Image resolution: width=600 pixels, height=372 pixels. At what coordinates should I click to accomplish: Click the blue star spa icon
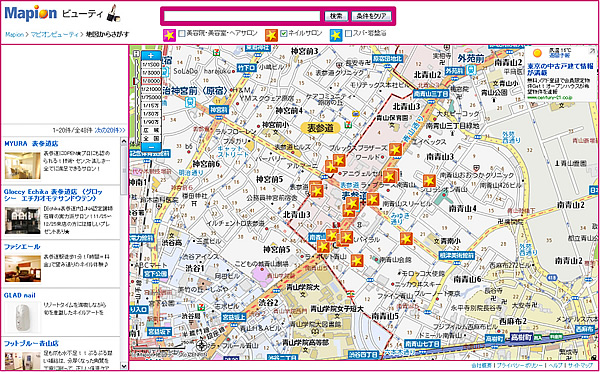pos(336,35)
